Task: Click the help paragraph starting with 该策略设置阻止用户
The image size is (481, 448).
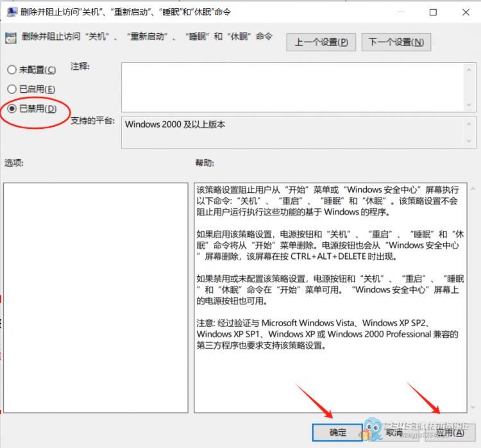Action: coord(328,201)
